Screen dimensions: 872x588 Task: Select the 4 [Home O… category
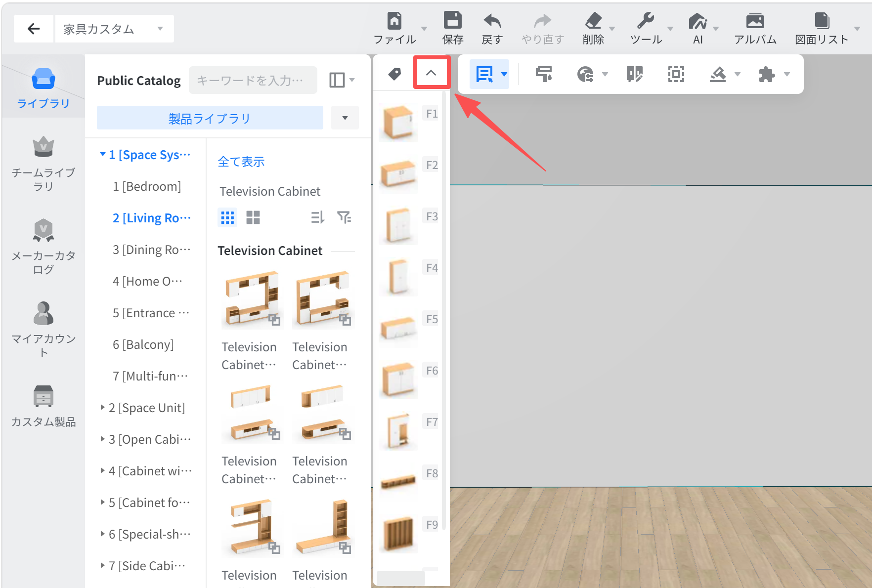click(x=147, y=281)
